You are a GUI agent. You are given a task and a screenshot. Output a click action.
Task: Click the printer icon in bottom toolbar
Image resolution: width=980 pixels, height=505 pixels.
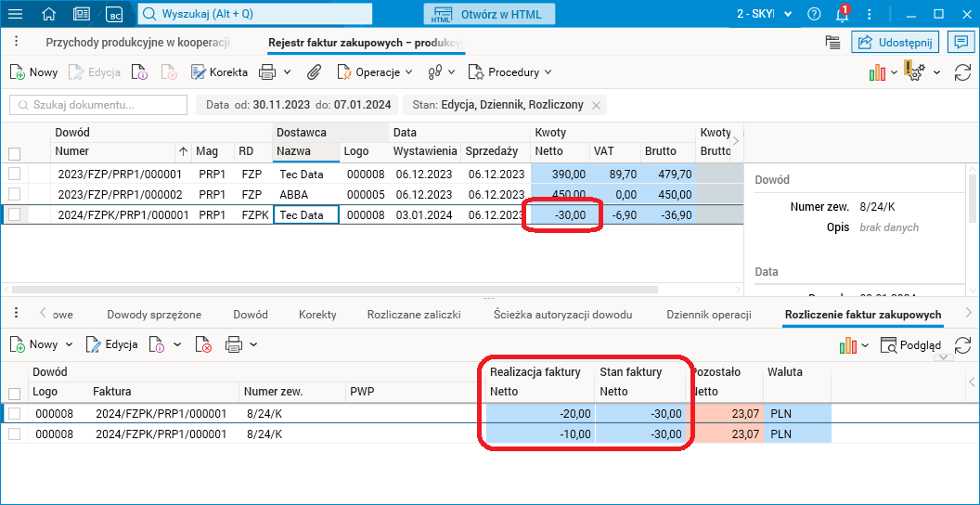pos(235,344)
